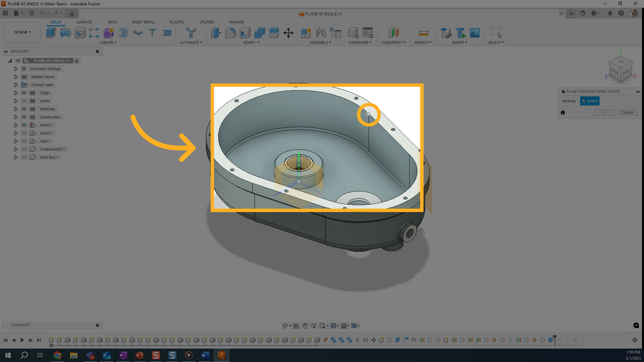The height and width of the screenshot is (362, 644).
Task: Open the Help question mark icon
Action: point(621,13)
